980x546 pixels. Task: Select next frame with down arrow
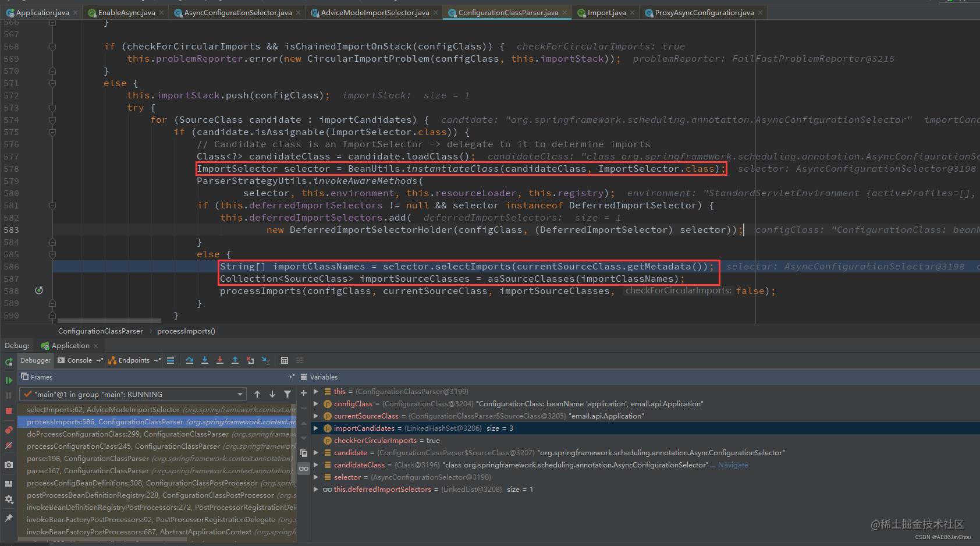272,394
